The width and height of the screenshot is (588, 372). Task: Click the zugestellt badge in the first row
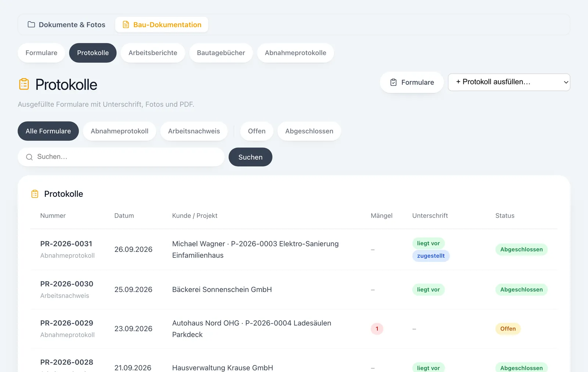pos(431,256)
